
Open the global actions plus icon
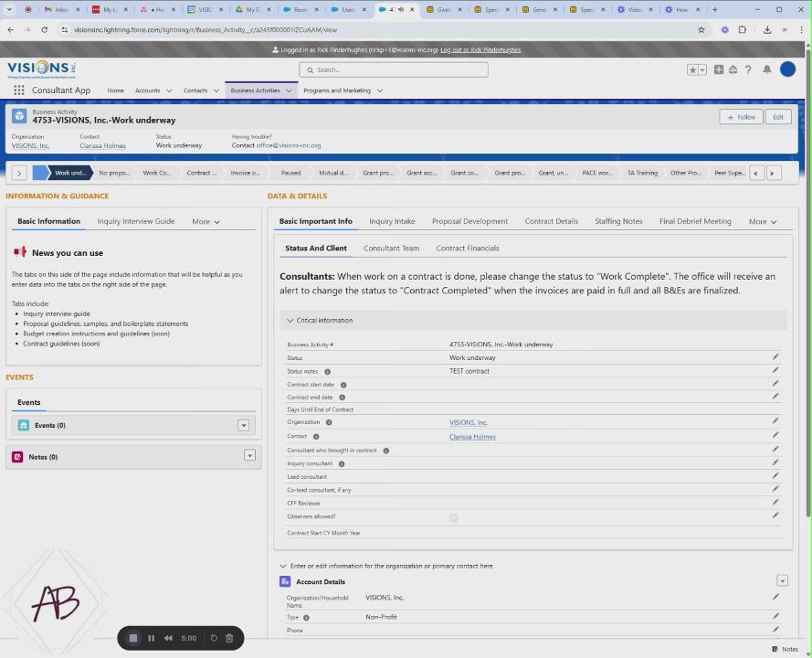pyautogui.click(x=719, y=69)
